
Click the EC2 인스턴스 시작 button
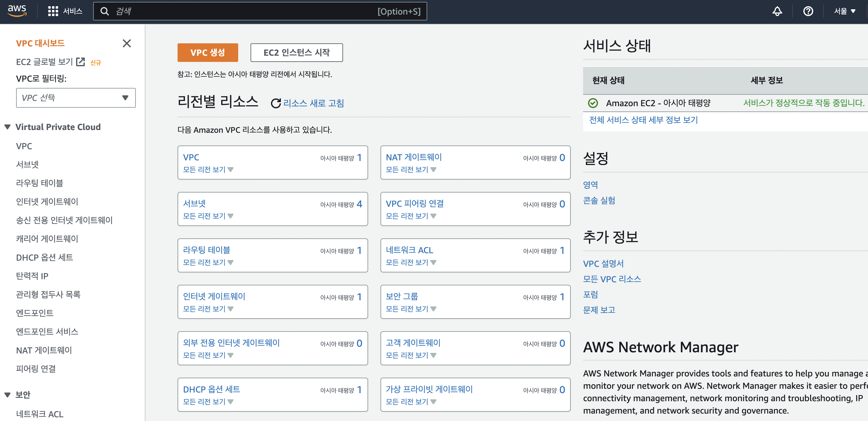pyautogui.click(x=297, y=53)
